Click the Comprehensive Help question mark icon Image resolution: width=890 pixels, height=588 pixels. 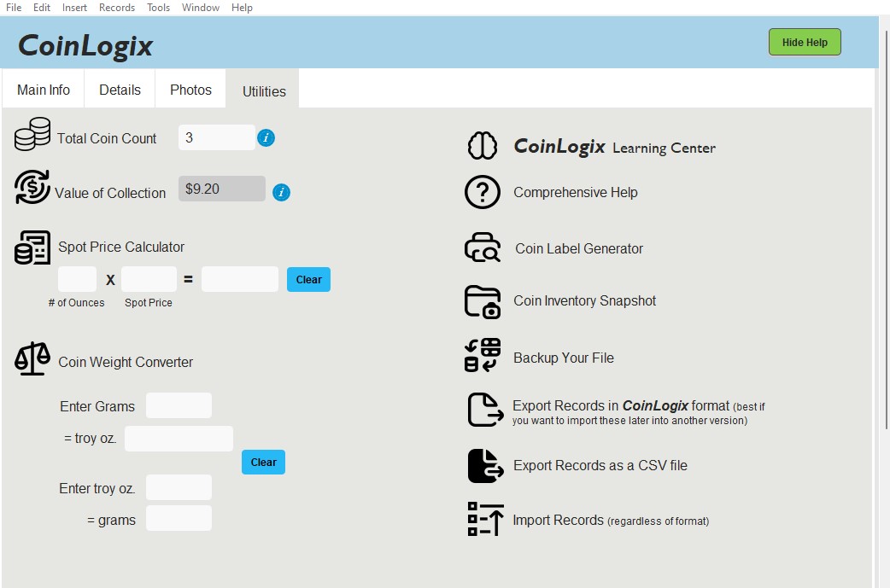click(x=483, y=192)
